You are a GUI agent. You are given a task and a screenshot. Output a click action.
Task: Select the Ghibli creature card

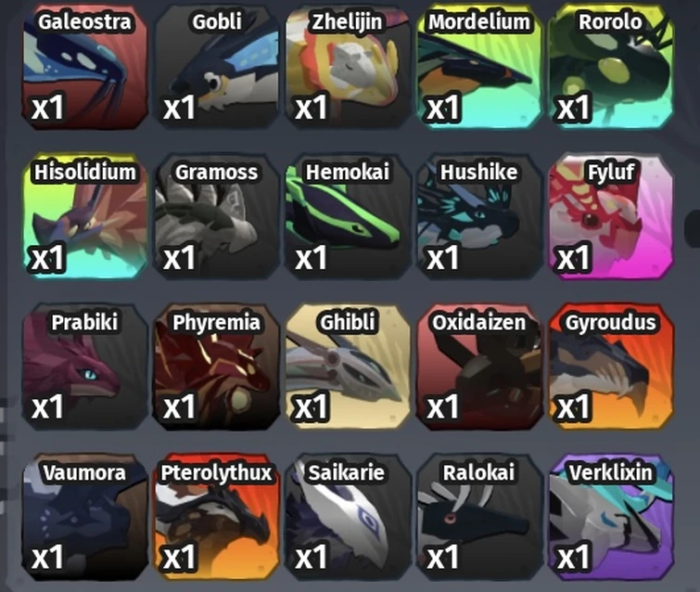pos(348,367)
